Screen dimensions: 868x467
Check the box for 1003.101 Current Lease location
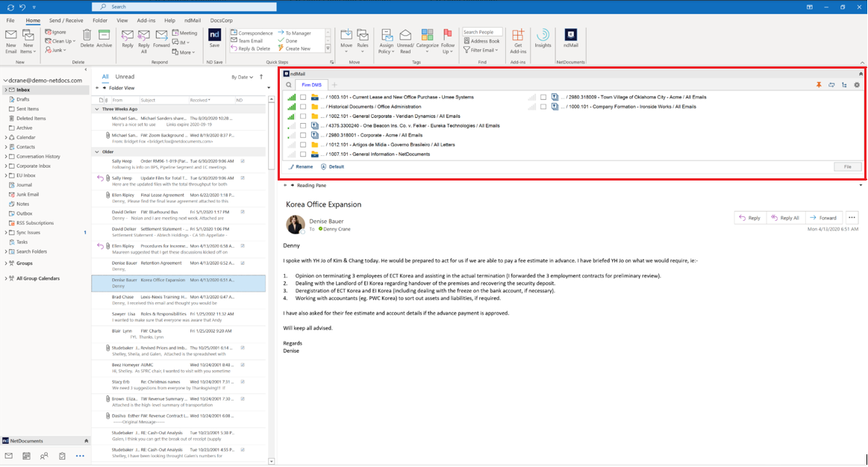click(x=303, y=98)
